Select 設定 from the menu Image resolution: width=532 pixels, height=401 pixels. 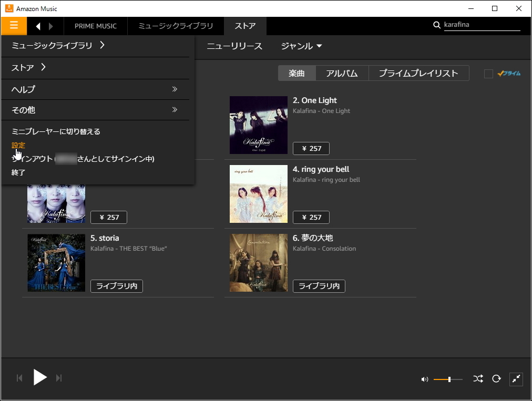click(x=18, y=145)
